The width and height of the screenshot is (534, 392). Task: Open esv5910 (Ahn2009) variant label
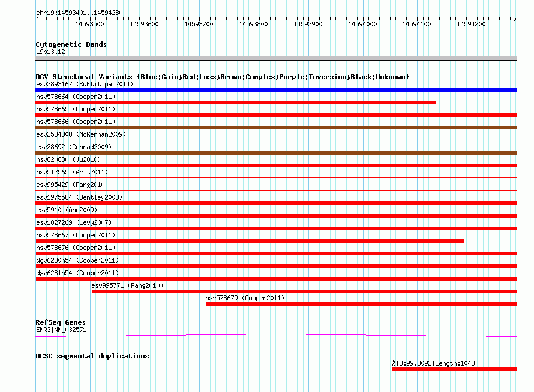click(67, 210)
